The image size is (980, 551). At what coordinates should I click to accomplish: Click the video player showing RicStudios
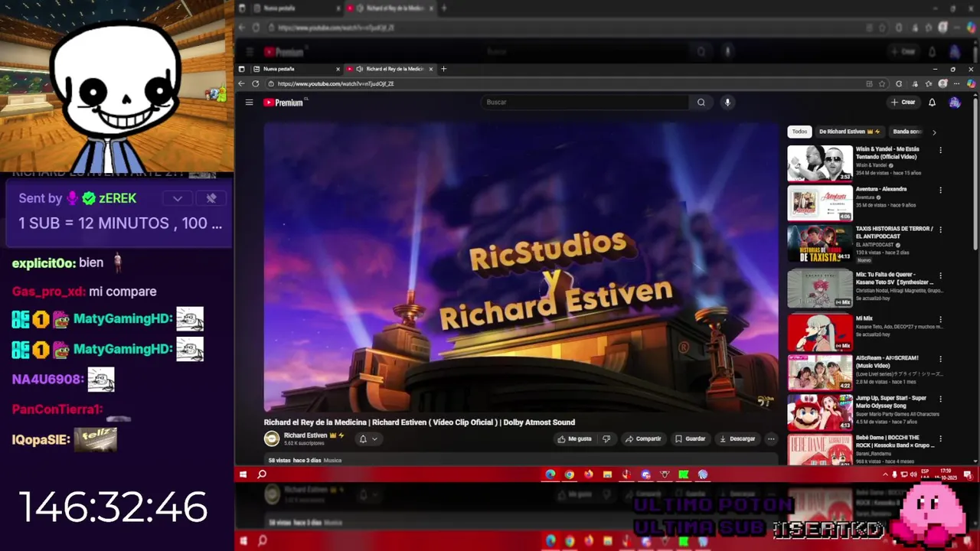(x=521, y=267)
